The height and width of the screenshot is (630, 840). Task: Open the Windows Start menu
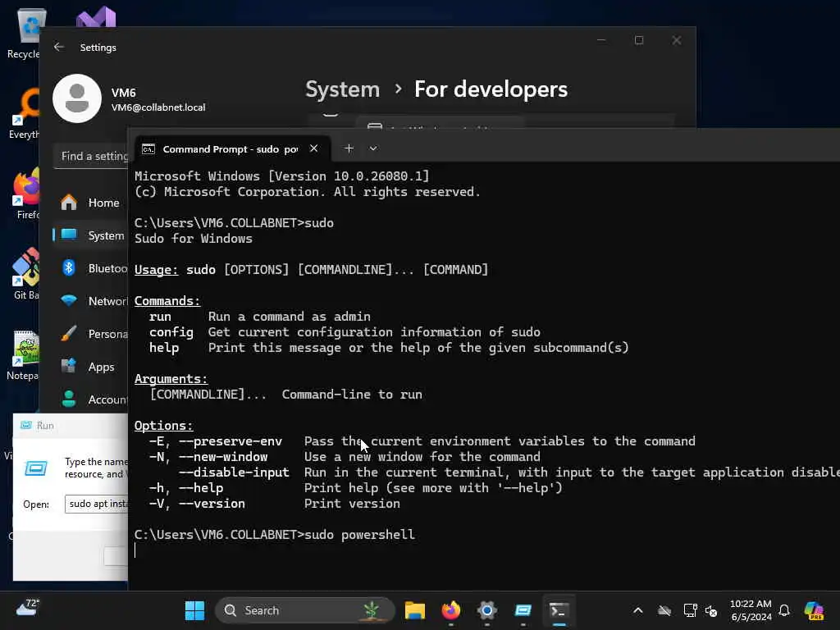pos(194,610)
